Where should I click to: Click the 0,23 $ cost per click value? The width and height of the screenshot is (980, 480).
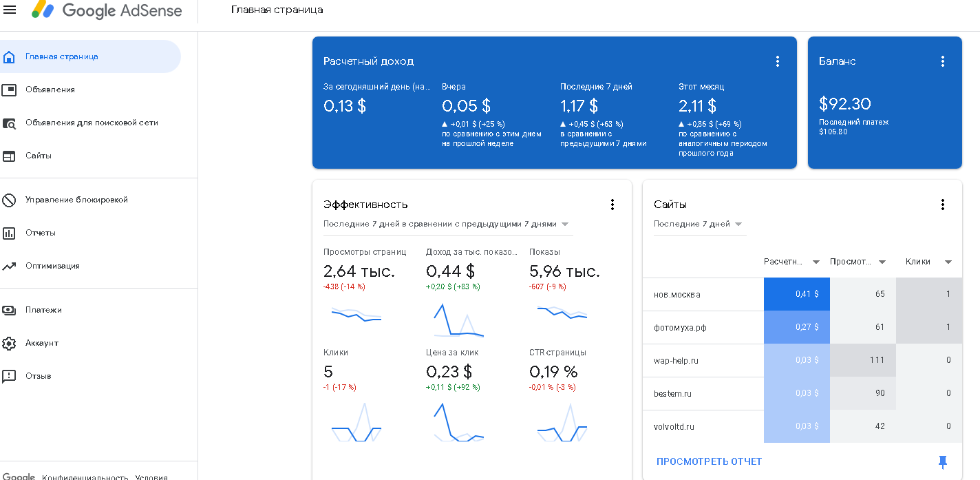tap(449, 372)
